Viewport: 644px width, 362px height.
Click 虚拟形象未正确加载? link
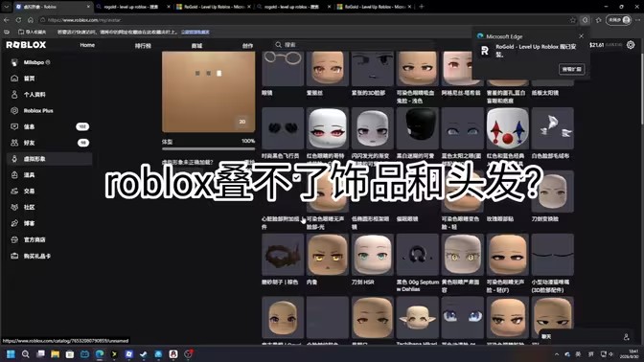(x=187, y=162)
